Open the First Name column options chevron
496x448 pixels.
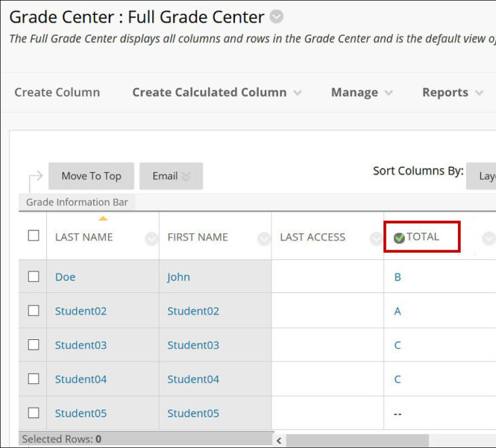[264, 239]
